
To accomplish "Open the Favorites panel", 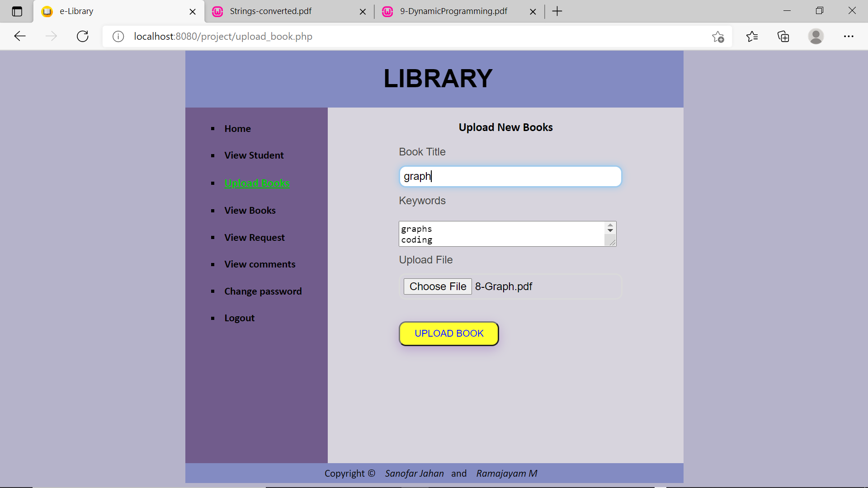I will point(752,36).
